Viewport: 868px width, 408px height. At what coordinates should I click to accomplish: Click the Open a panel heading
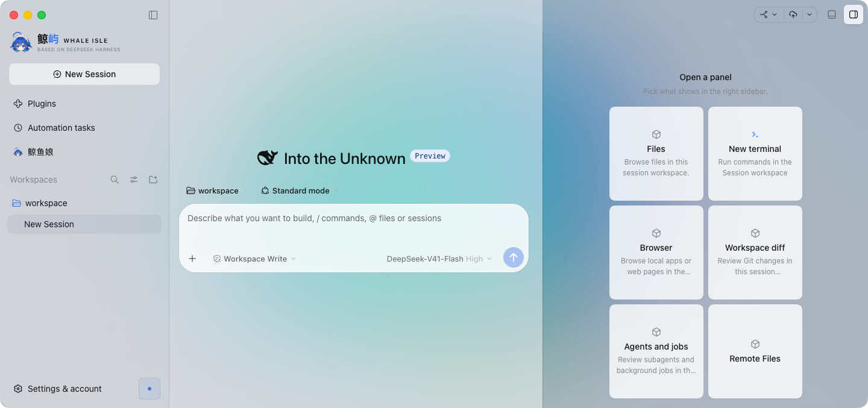click(705, 77)
